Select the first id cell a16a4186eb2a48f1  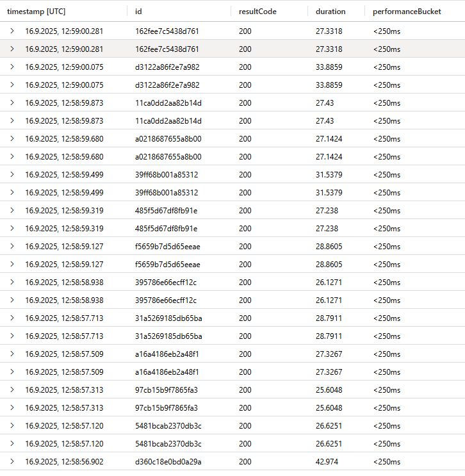click(167, 354)
